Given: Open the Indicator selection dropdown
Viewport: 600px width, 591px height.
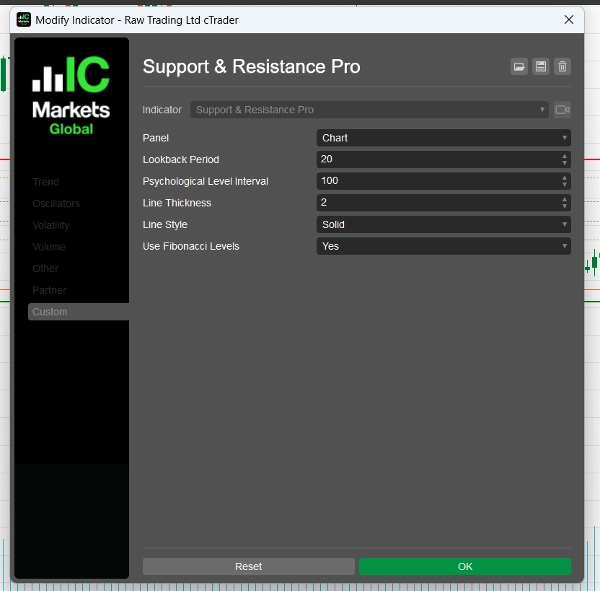Looking at the screenshot, I should [369, 110].
